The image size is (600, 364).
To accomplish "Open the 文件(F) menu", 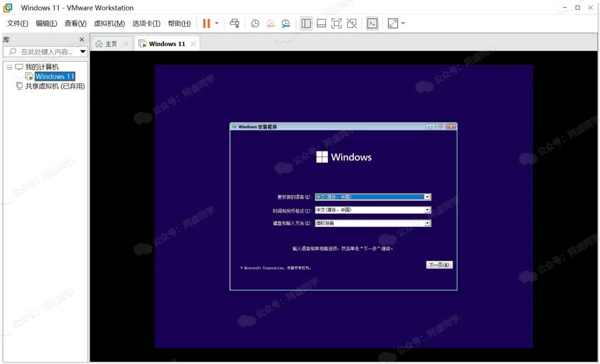I will tap(18, 23).
